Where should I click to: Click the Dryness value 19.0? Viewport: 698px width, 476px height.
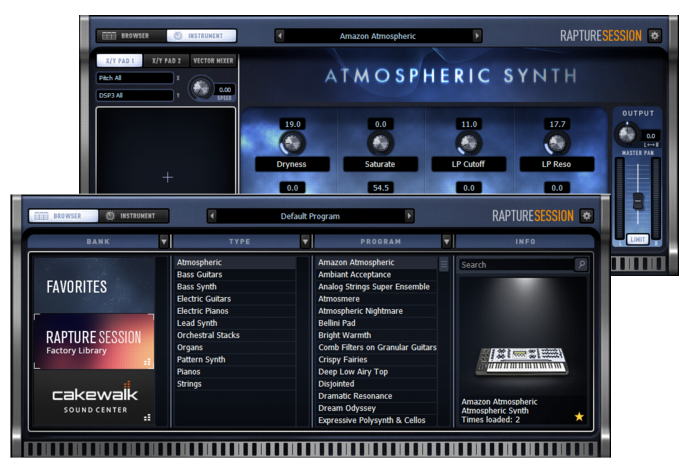292,124
